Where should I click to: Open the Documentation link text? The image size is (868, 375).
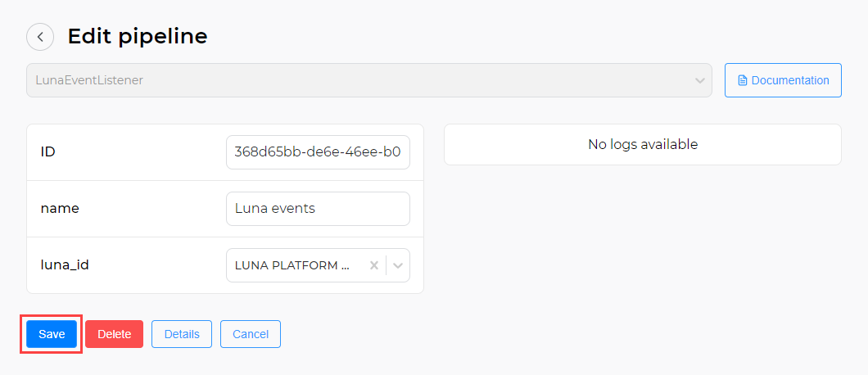790,81
